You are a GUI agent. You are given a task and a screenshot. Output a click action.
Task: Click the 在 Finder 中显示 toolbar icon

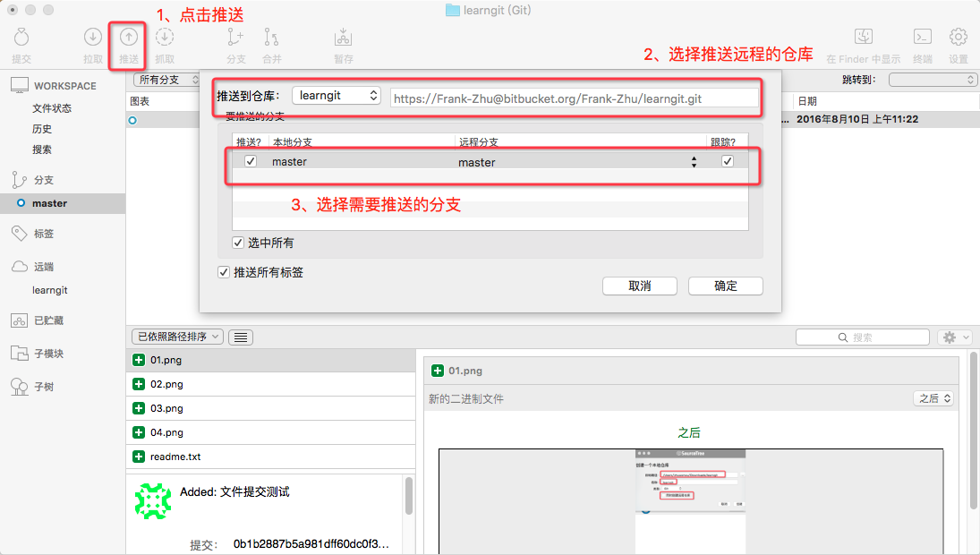pyautogui.click(x=864, y=37)
